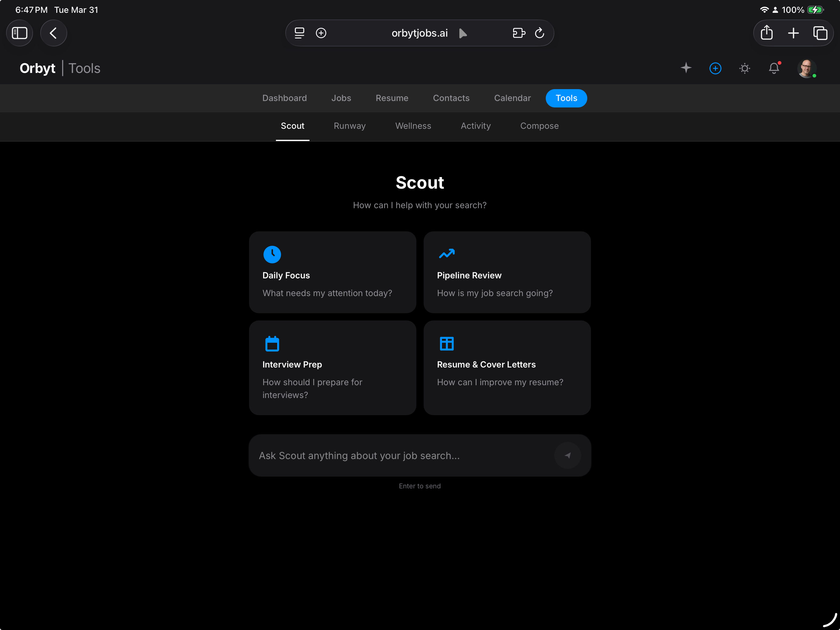Toggle the Safari sidebar panel

click(19, 33)
